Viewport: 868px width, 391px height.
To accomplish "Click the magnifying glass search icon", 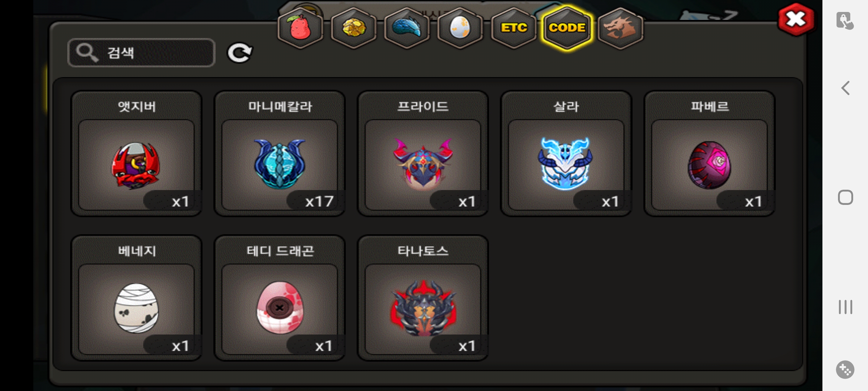I will [x=87, y=53].
